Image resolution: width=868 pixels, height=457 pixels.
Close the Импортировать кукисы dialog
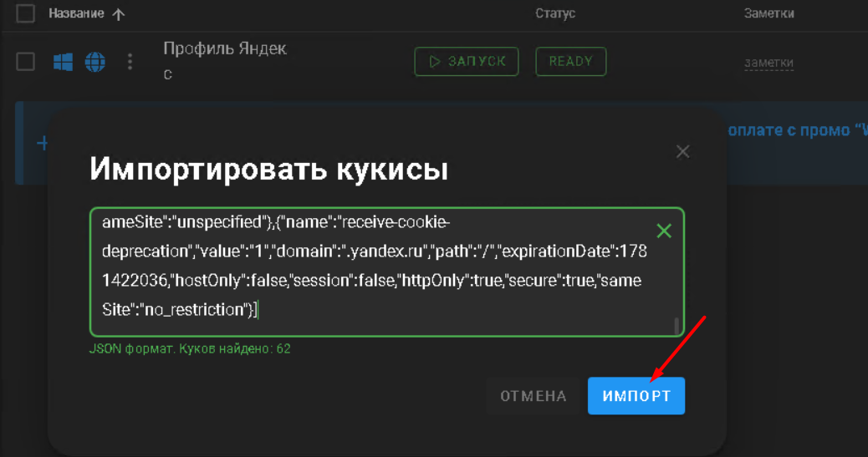(x=682, y=151)
